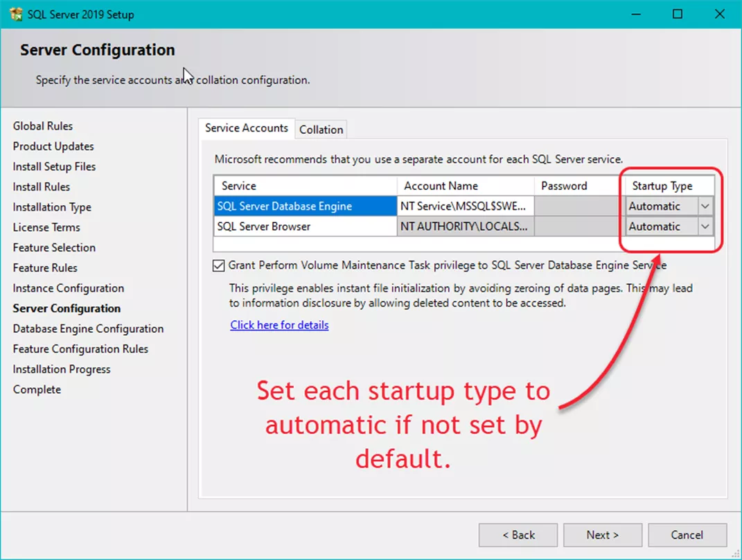Screen dimensions: 742x560
Task: Close the SQL Server 2019 Setup window
Action: [720, 14]
